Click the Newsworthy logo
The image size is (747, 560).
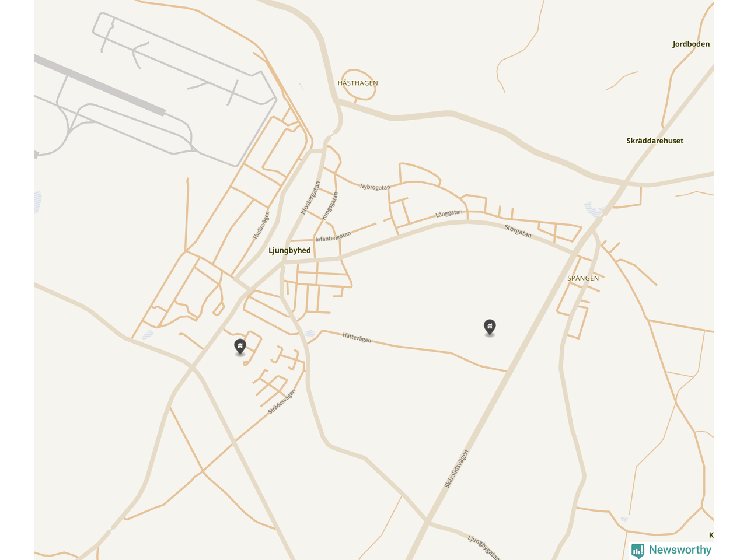tap(671, 550)
